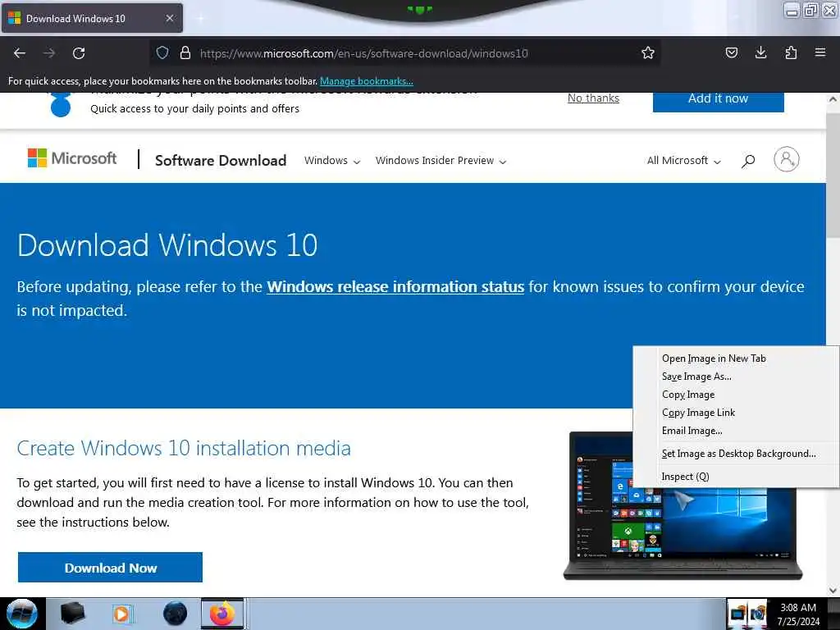This screenshot has height=630, width=840.
Task: Launch the dark globe browser taskbar icon
Action: [175, 614]
